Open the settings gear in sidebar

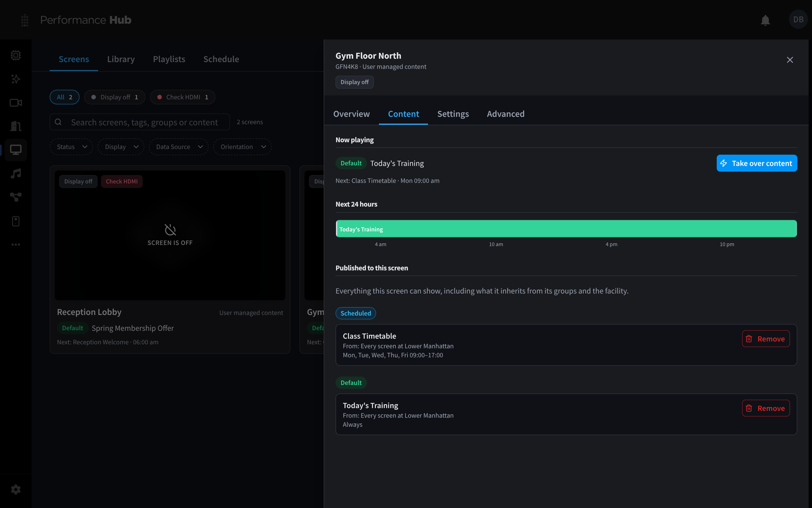tap(16, 490)
